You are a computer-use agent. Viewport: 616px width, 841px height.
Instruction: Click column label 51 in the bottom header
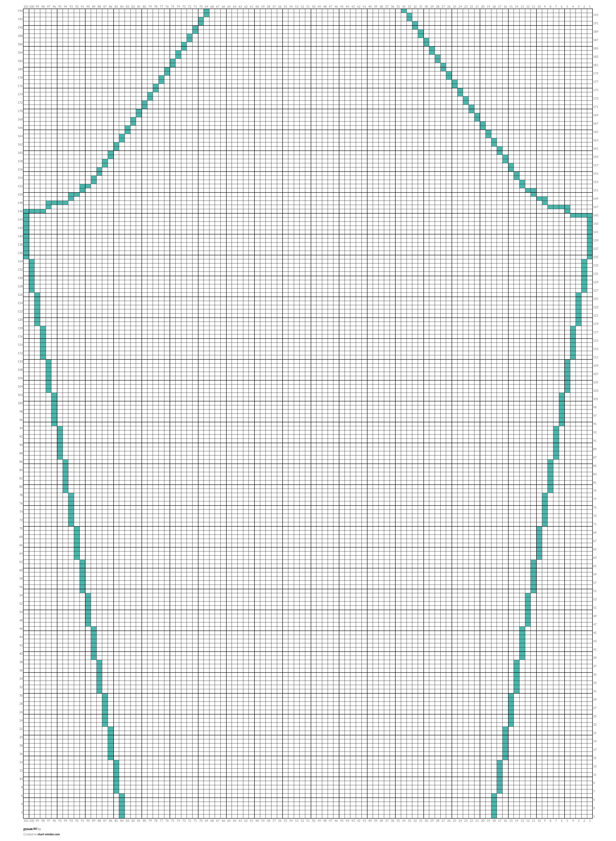(x=308, y=821)
